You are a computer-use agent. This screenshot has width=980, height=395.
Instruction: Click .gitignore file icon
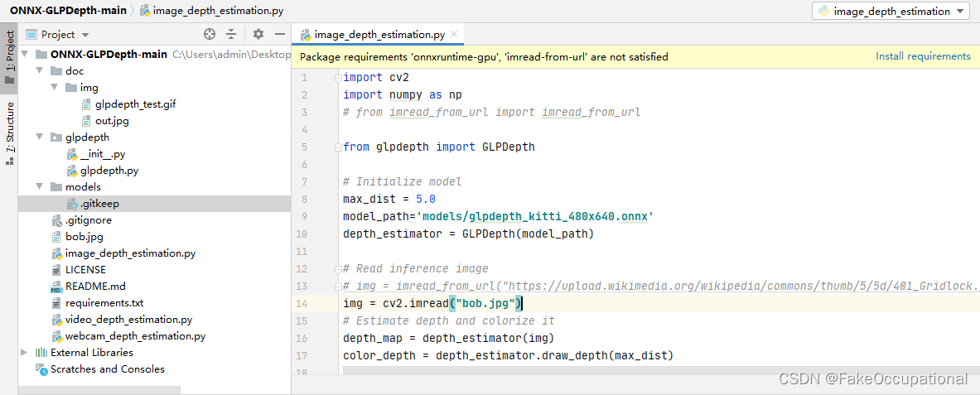[x=57, y=220]
